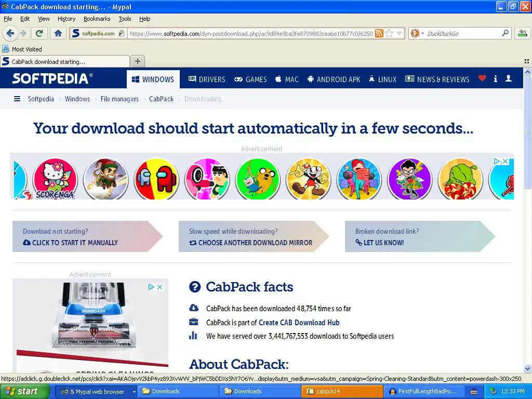Click the scrollbar down arrow
This screenshot has height=399, width=532.
(x=527, y=368)
